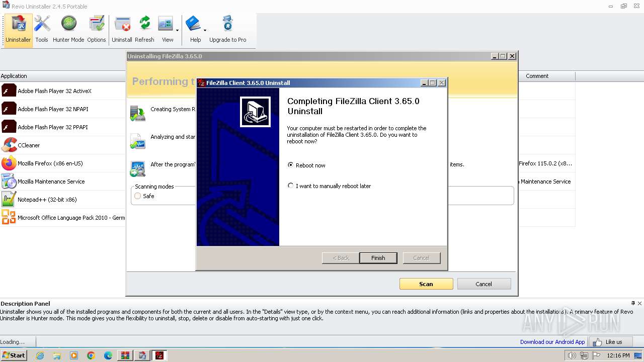Select Adobe Flash Player 32 ActiveX entry
644x362 pixels.
pyautogui.click(x=63, y=91)
